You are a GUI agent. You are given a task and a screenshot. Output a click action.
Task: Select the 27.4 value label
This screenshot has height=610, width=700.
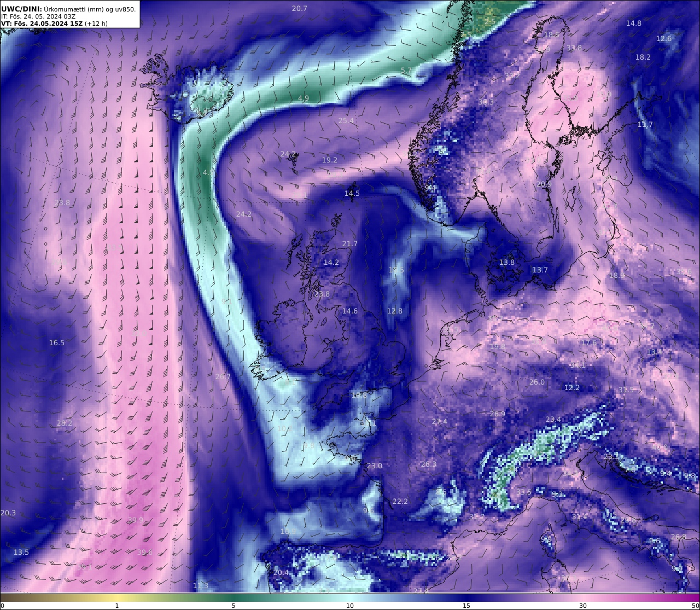440,421
